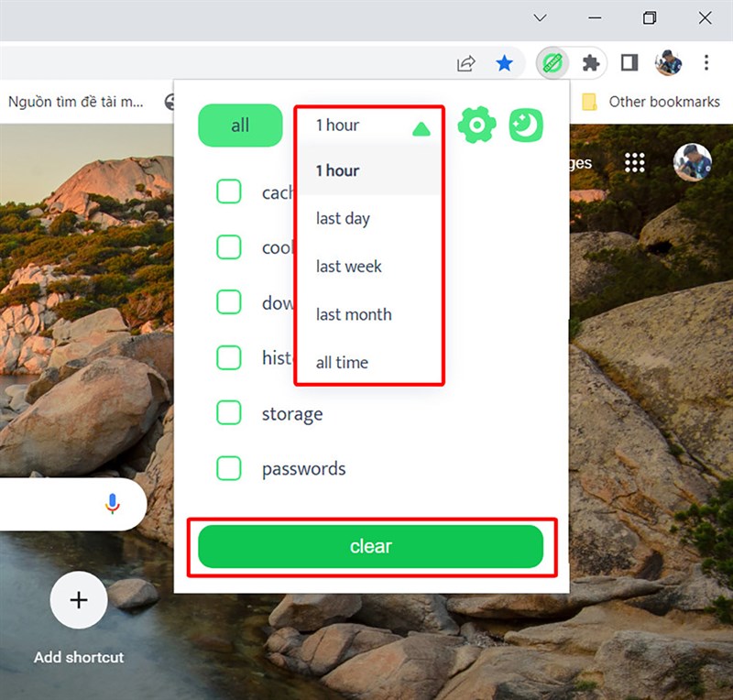The image size is (733, 700).
Task: Choose 'all time' time range option
Action: [341, 362]
